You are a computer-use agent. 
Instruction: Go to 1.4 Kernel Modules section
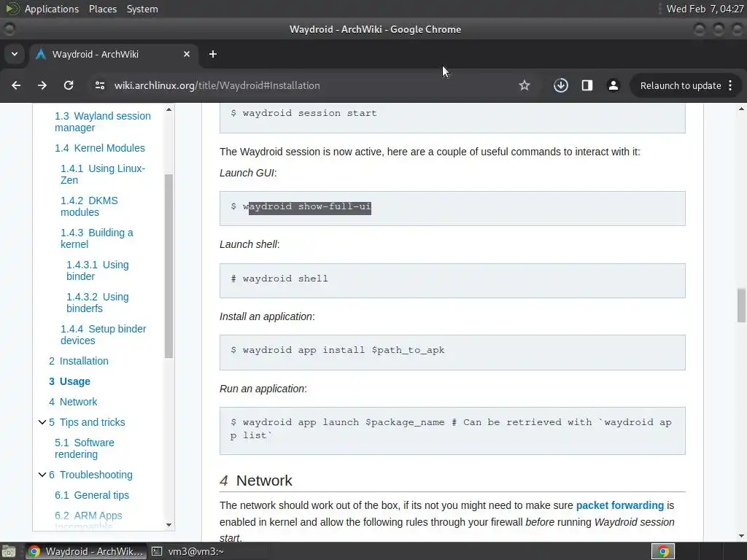tap(99, 148)
